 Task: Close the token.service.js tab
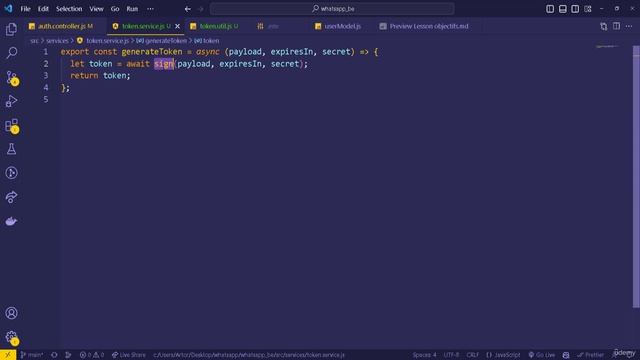point(178,26)
